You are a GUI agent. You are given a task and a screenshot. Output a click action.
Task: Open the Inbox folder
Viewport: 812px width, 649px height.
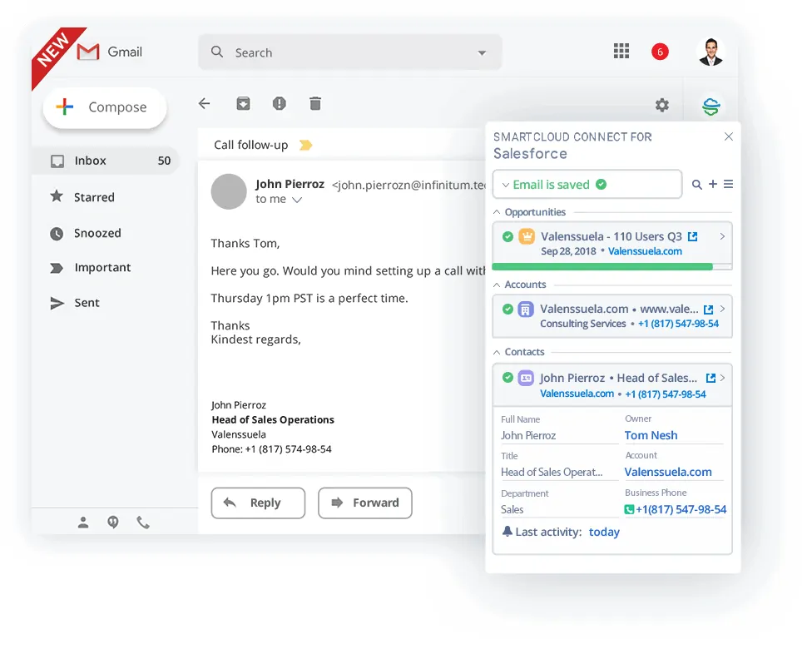[106, 161]
